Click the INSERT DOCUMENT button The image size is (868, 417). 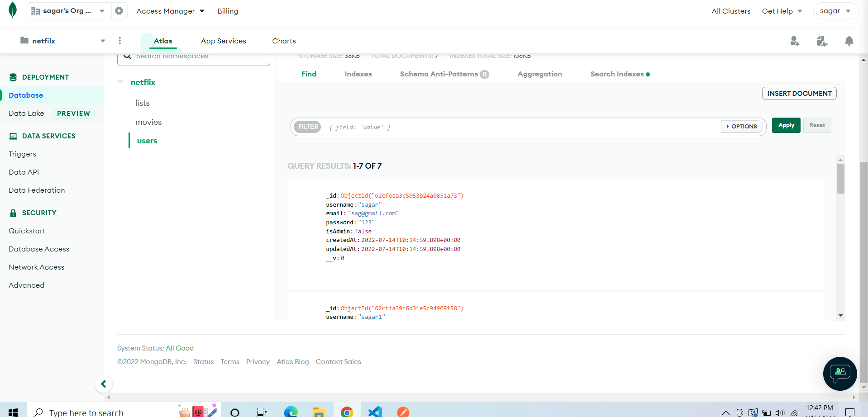[799, 93]
